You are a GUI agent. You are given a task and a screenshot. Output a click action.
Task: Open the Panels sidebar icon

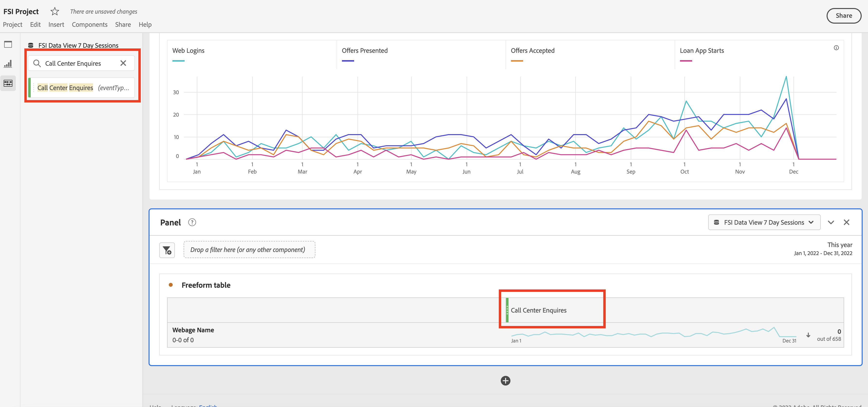coord(8,44)
